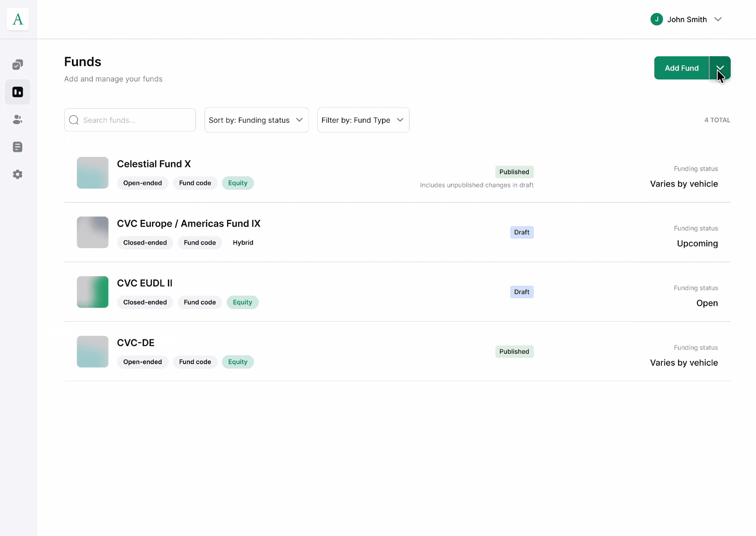Expand the John Smith account menu chevron
The width and height of the screenshot is (756, 536).
click(x=718, y=19)
